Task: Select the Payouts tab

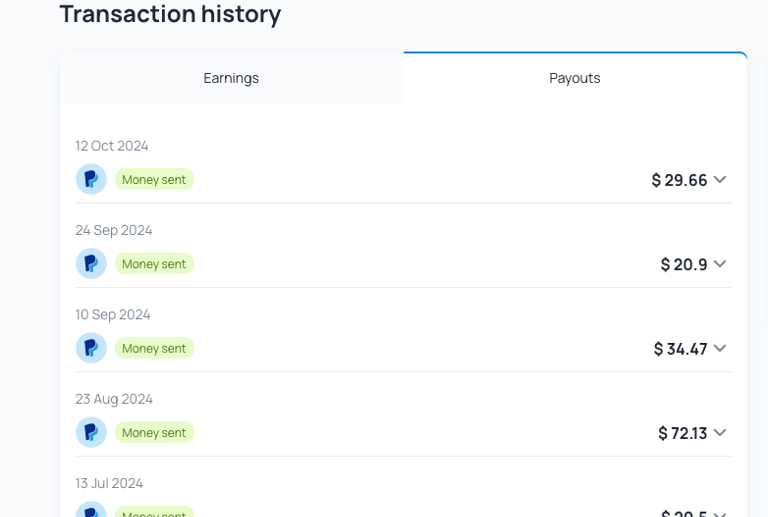Action: click(575, 78)
